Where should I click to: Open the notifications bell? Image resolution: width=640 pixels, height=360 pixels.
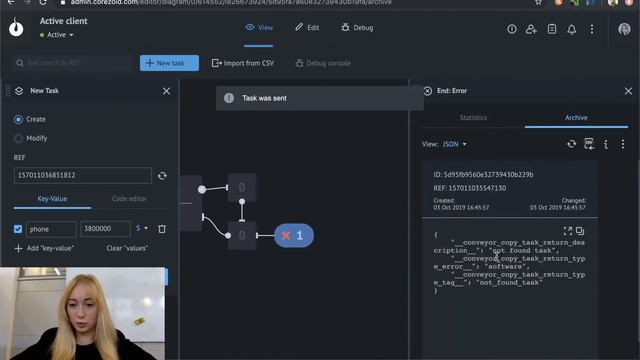pos(571,29)
